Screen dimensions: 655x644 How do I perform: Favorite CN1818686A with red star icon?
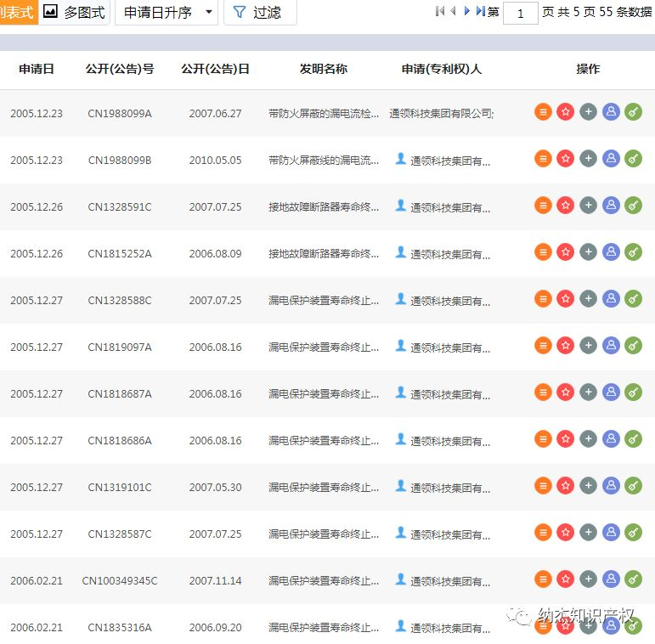click(x=566, y=439)
